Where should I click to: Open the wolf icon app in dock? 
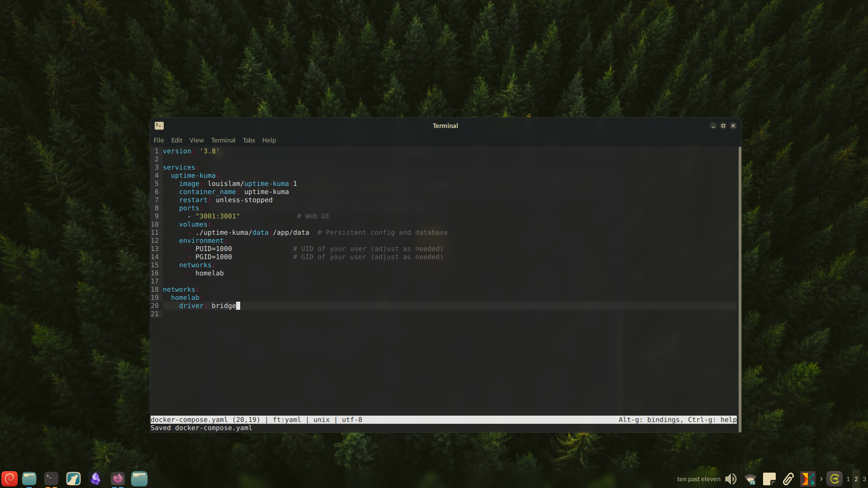[73, 479]
